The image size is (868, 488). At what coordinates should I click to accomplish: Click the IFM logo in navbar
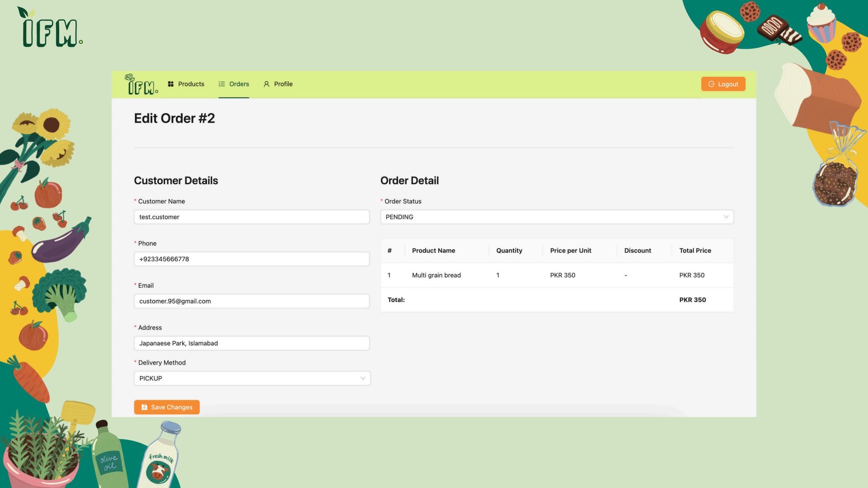point(142,84)
